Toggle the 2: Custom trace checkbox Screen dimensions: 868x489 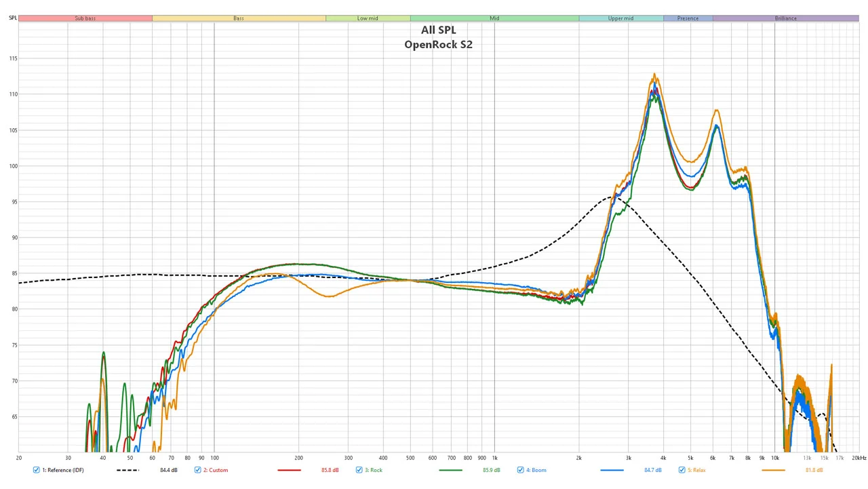point(198,470)
